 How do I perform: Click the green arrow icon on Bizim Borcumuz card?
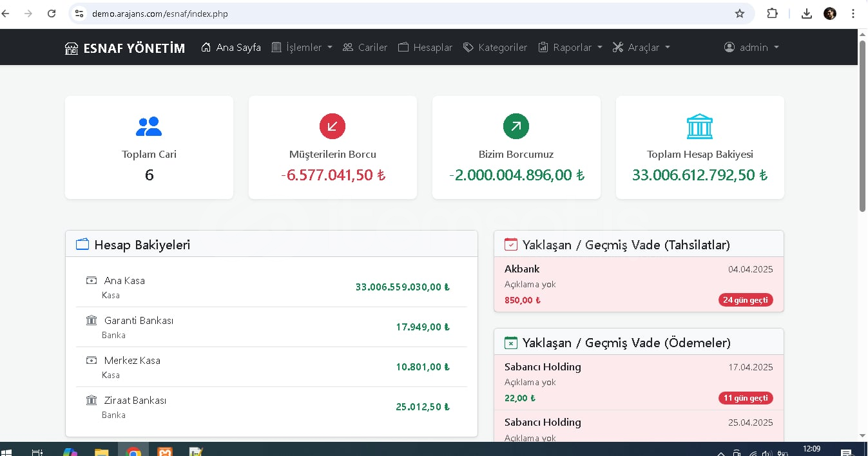click(x=516, y=126)
